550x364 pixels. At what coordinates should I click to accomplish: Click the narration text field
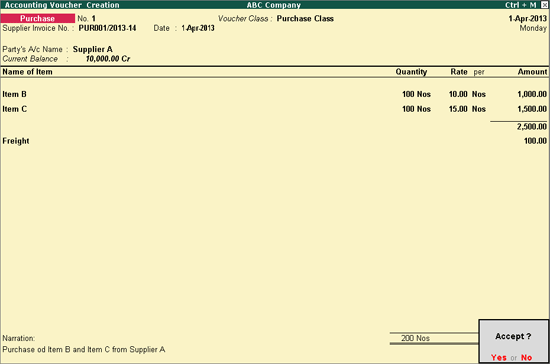[84, 350]
